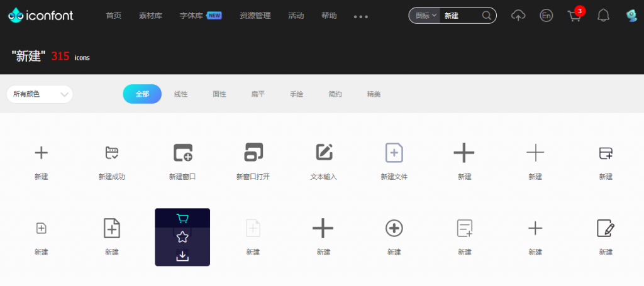Download the hovered icon
The width and height of the screenshot is (644, 286).
coord(182,256)
